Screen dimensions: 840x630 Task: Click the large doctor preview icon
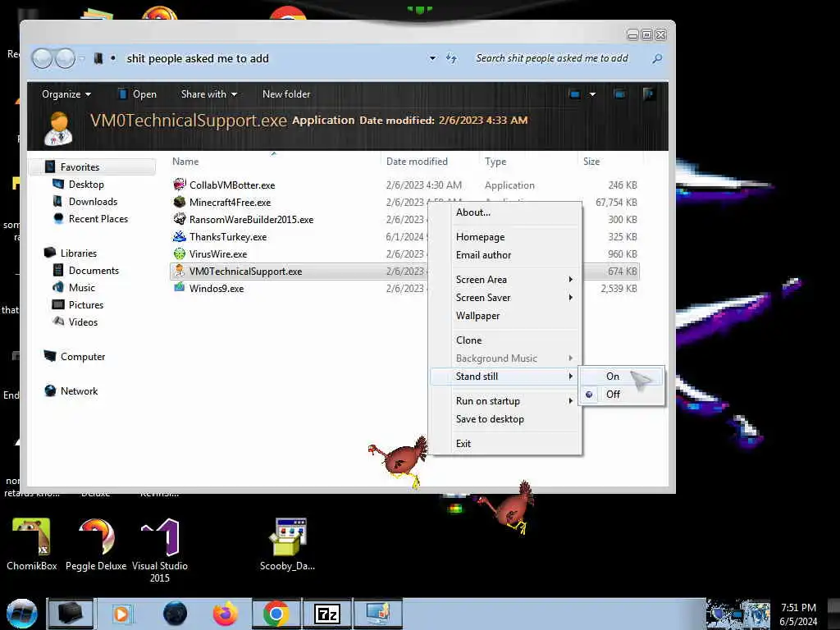(58, 129)
